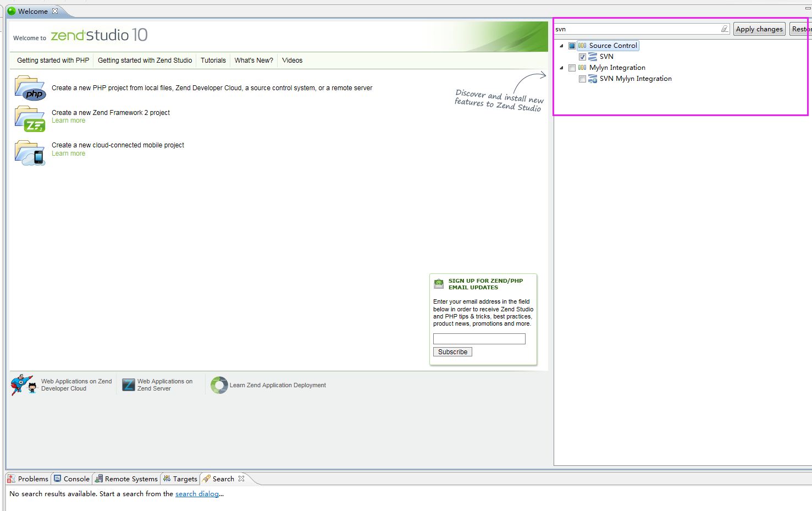This screenshot has height=511, width=812.
Task: Open the What's New? tab
Action: pyautogui.click(x=254, y=61)
